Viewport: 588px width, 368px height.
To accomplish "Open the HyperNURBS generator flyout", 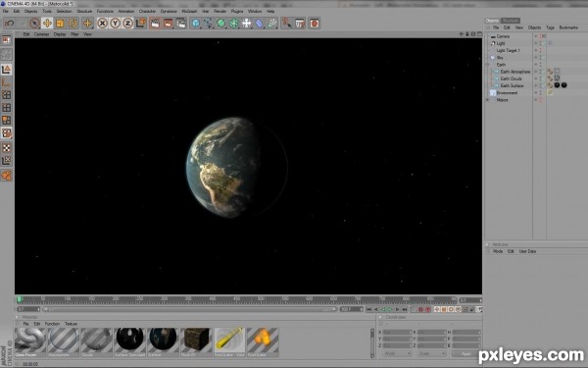I will [220, 24].
